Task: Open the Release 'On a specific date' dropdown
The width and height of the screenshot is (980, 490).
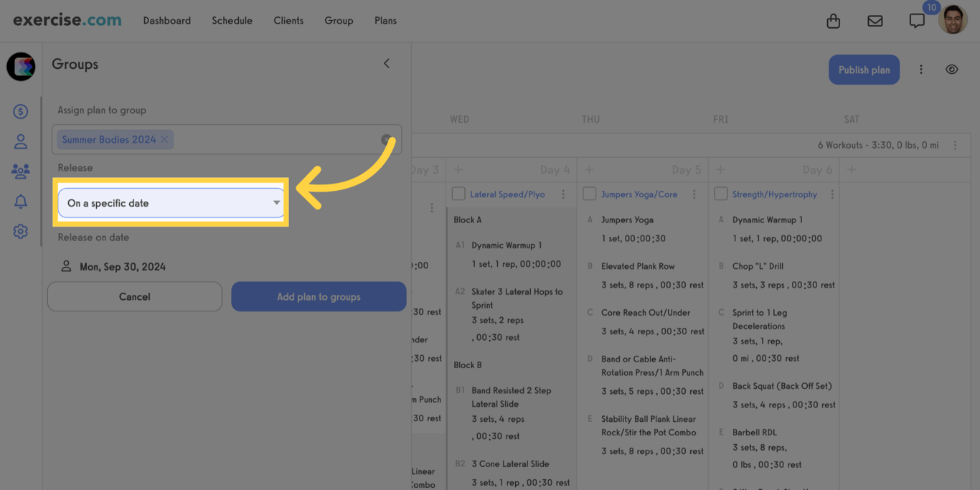Action: coord(171,202)
